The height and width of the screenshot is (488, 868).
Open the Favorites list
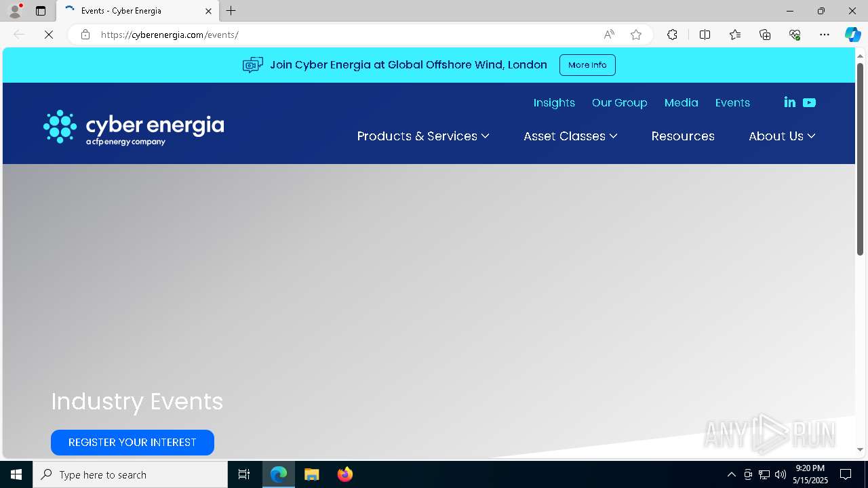[735, 35]
